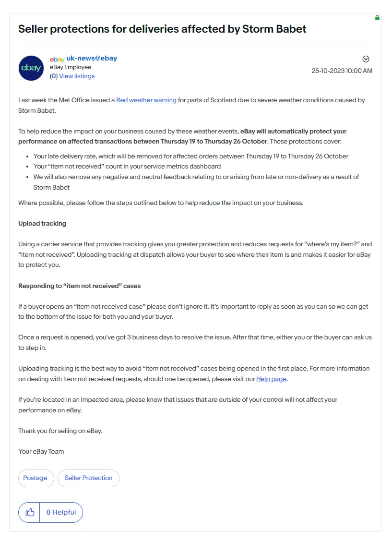Click the Thank you for selling line
Viewport: 392px width, 542px height.
click(60, 431)
